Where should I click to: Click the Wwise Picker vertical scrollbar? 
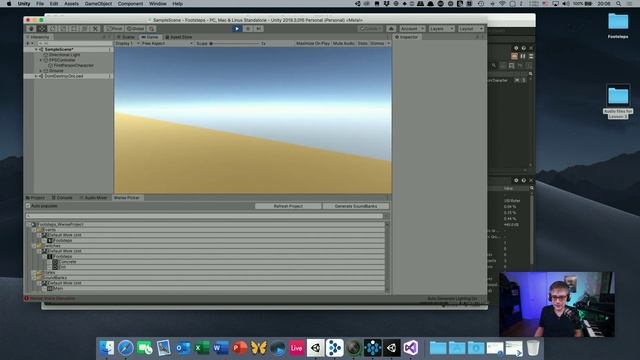[387, 258]
